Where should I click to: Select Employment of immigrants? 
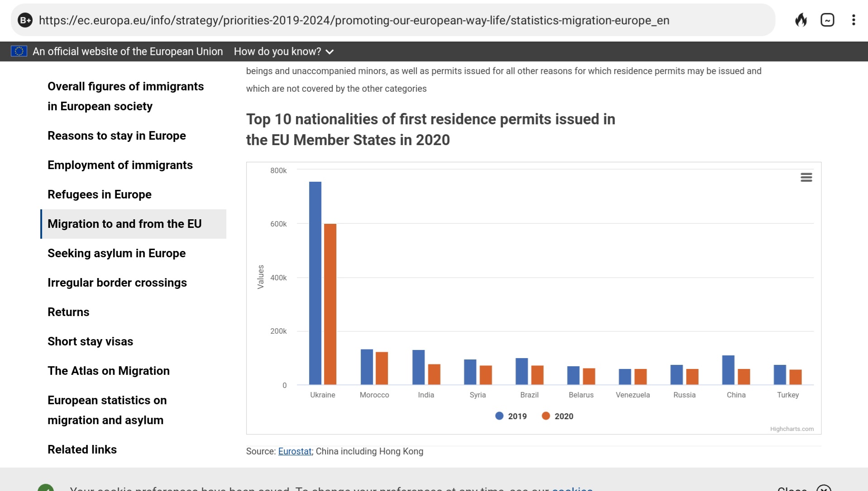(x=120, y=165)
